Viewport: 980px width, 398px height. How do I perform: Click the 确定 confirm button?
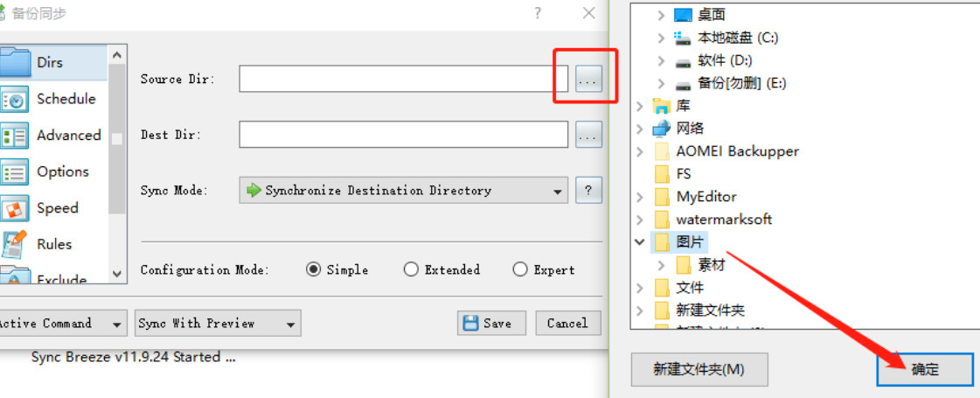click(925, 369)
